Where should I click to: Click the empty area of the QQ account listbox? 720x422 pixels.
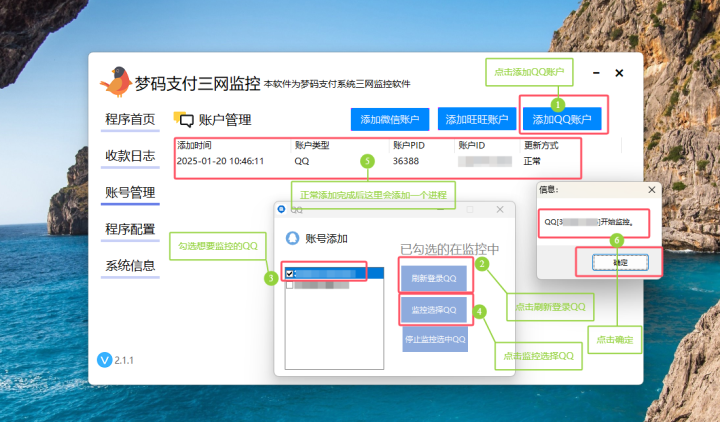coord(334,330)
